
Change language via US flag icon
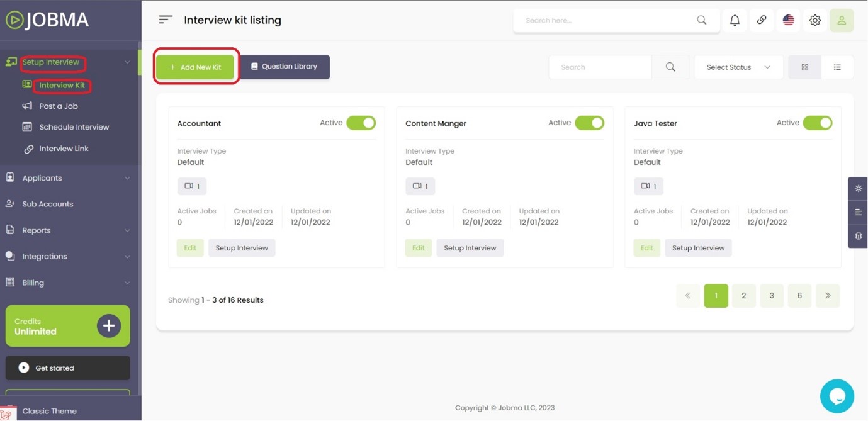coord(788,20)
